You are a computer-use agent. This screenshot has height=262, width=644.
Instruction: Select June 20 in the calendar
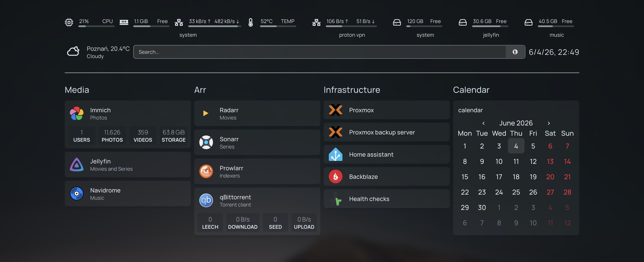[x=550, y=177]
